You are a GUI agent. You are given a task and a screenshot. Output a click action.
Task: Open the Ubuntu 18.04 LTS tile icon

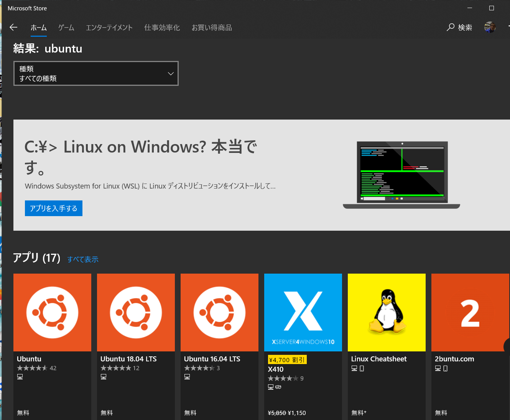[x=136, y=312]
